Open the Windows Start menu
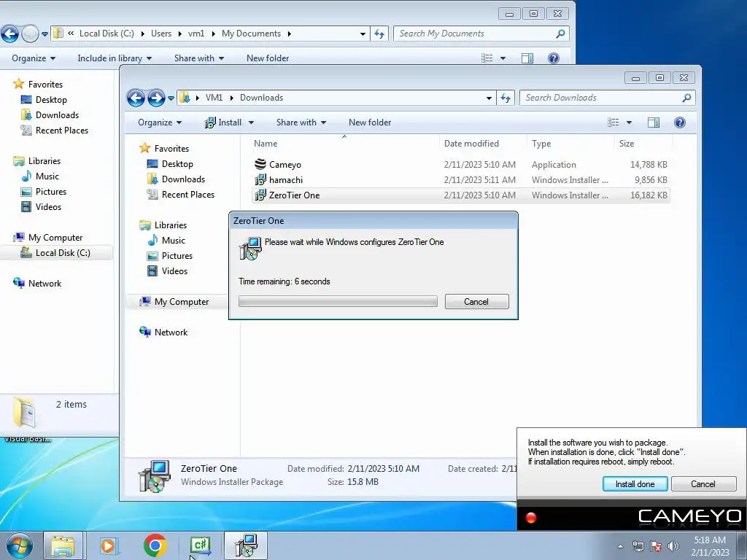 20,545
